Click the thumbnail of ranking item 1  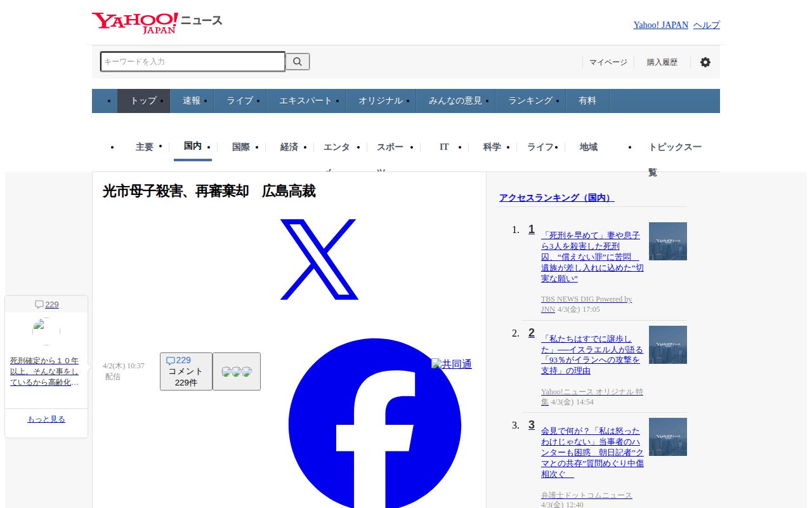[x=668, y=241]
